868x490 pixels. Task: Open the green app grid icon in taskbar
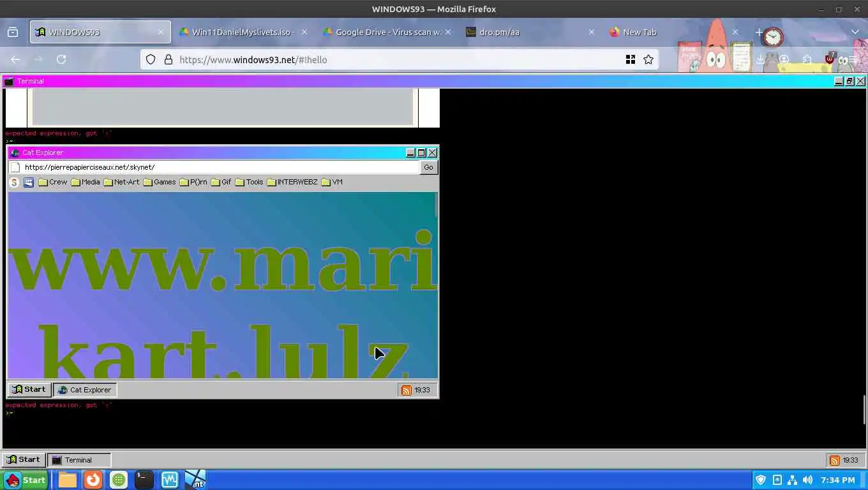pyautogui.click(x=119, y=480)
